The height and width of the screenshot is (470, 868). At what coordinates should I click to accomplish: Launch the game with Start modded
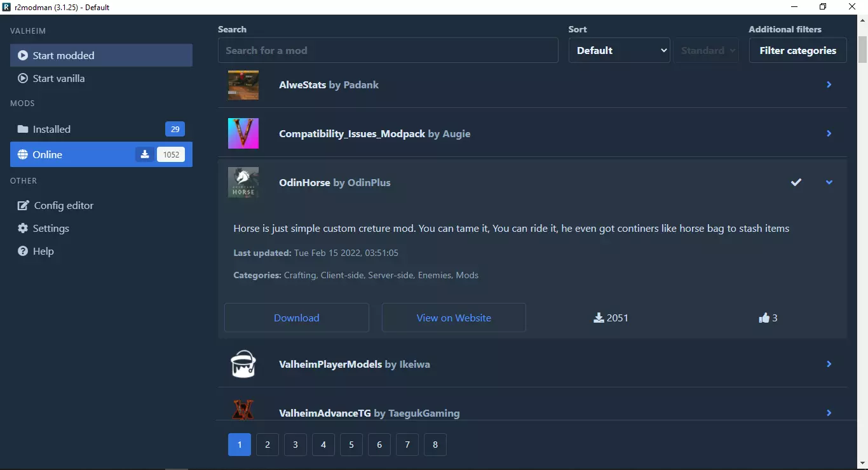[101, 55]
